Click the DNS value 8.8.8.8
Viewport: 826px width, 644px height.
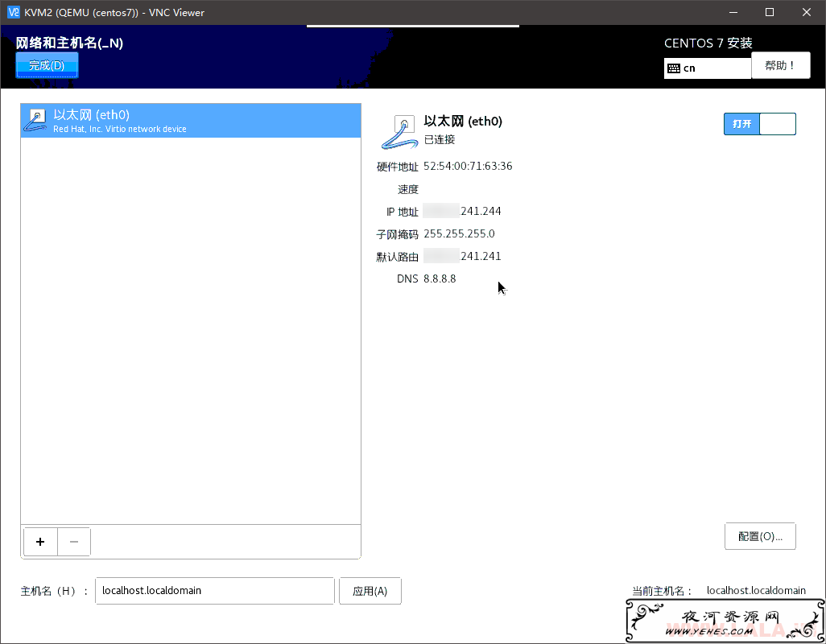(x=440, y=279)
